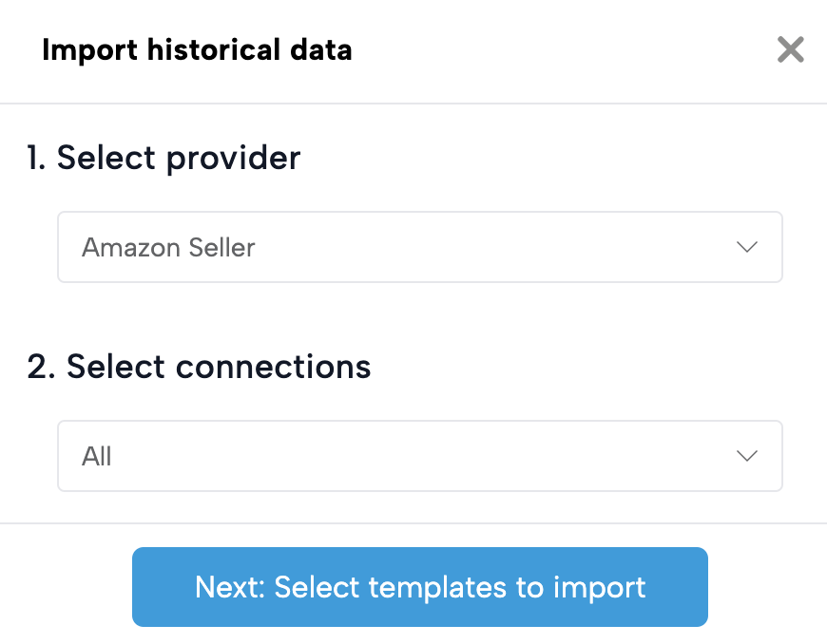Click the All value in connections field
Screen dimensions: 827x644
coord(97,456)
